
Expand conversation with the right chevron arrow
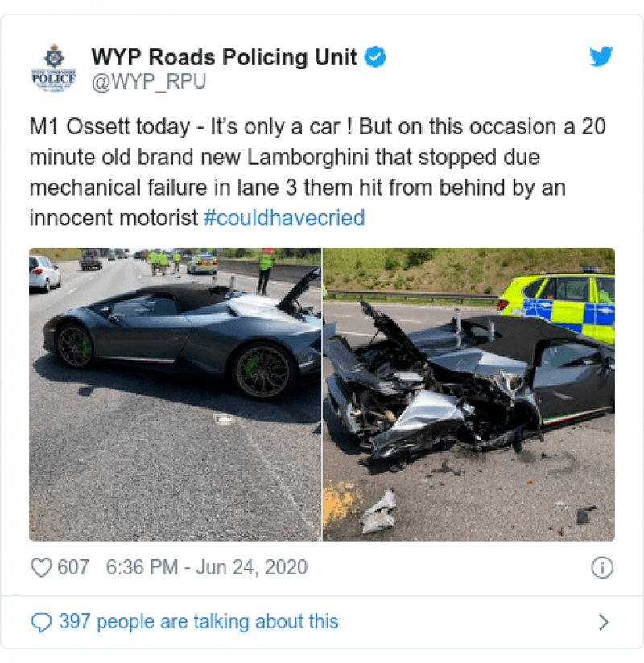604,622
